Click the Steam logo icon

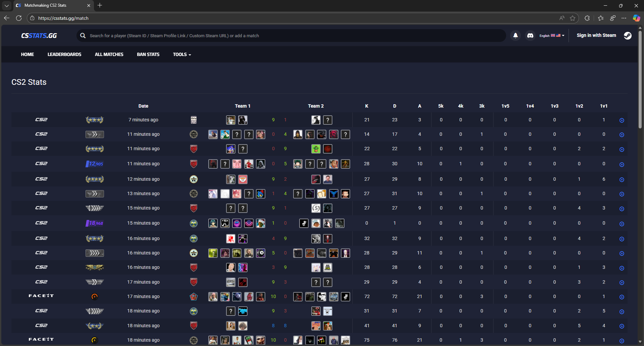click(628, 36)
